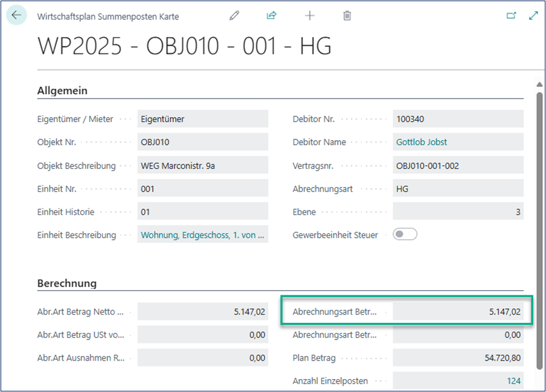Select the Objekt Nr. field OBJ010

pyautogui.click(x=203, y=143)
